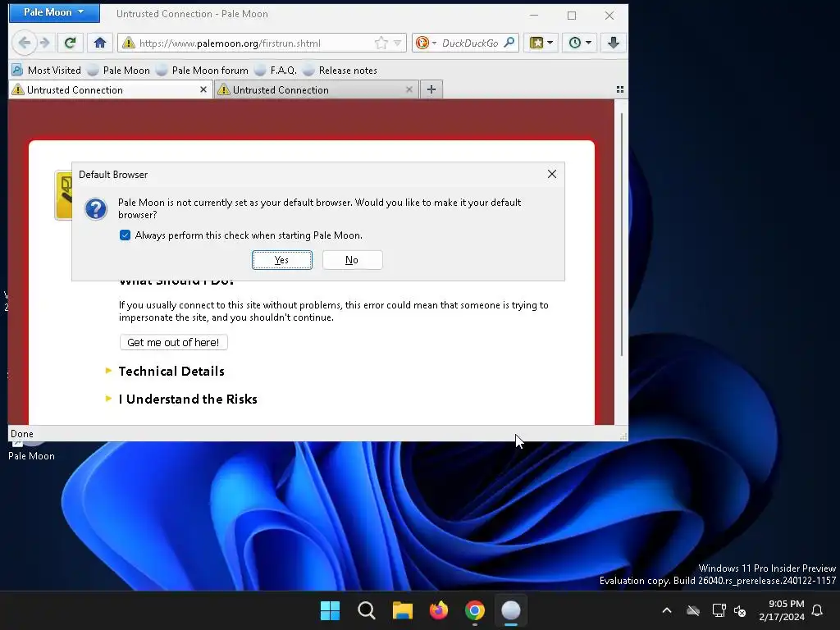840x630 pixels.
Task: Open the Most Visited bookmarks folder
Action: pos(47,71)
